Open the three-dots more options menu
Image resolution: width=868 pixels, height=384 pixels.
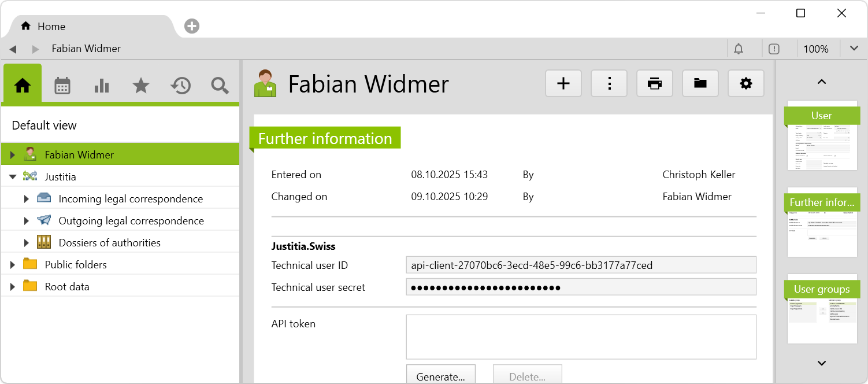click(609, 84)
